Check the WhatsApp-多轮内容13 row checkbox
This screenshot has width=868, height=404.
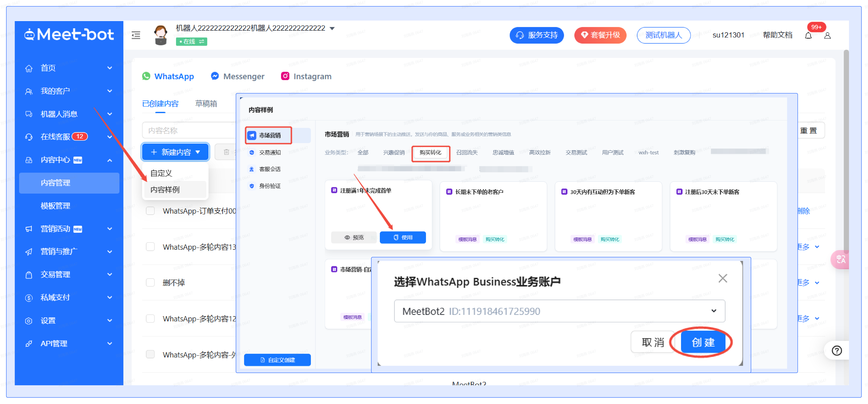(x=150, y=247)
